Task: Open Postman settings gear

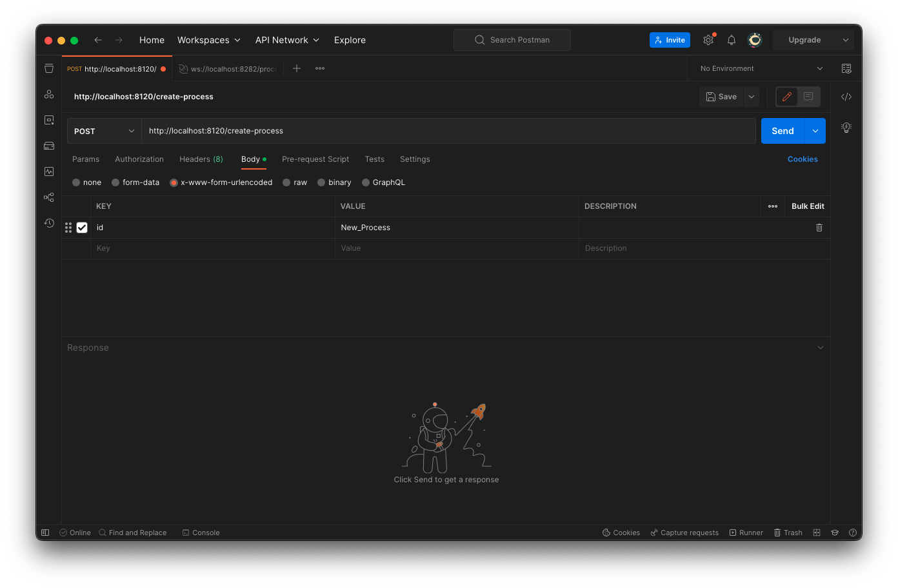Action: click(708, 39)
